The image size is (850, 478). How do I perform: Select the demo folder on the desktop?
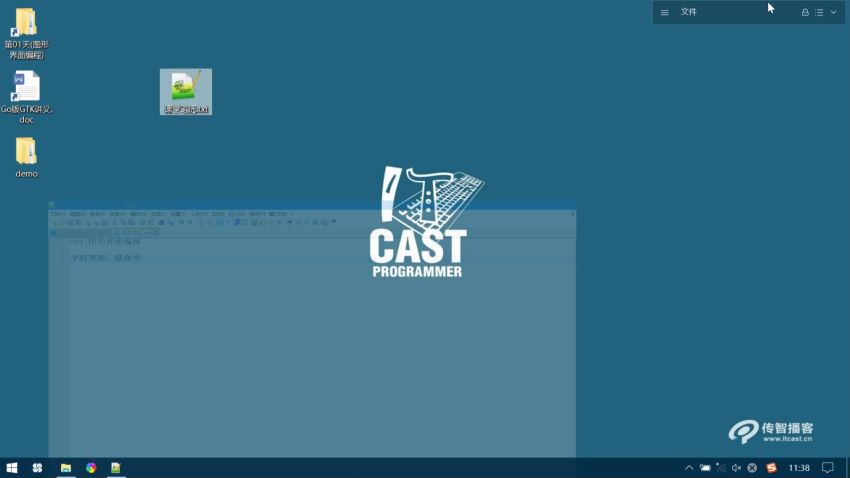26,157
